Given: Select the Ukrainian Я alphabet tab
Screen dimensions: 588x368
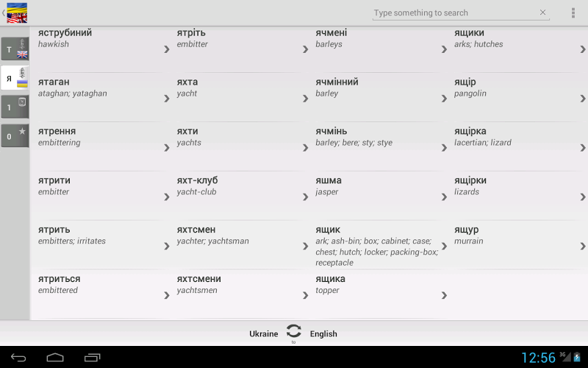Looking at the screenshot, I should pos(15,78).
